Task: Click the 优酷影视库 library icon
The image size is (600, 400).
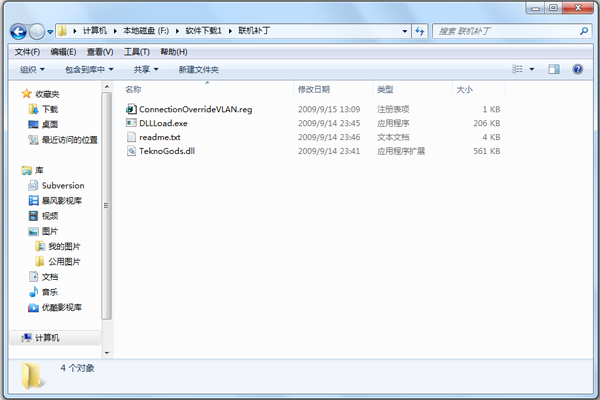Action: pyautogui.click(x=33, y=307)
